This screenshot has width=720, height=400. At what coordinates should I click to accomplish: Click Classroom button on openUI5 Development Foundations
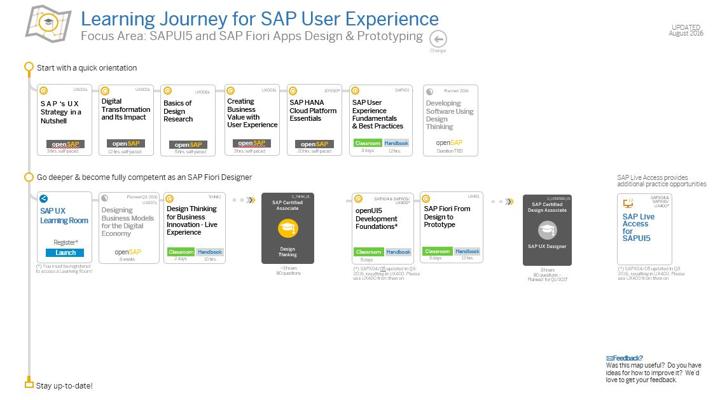tap(368, 252)
